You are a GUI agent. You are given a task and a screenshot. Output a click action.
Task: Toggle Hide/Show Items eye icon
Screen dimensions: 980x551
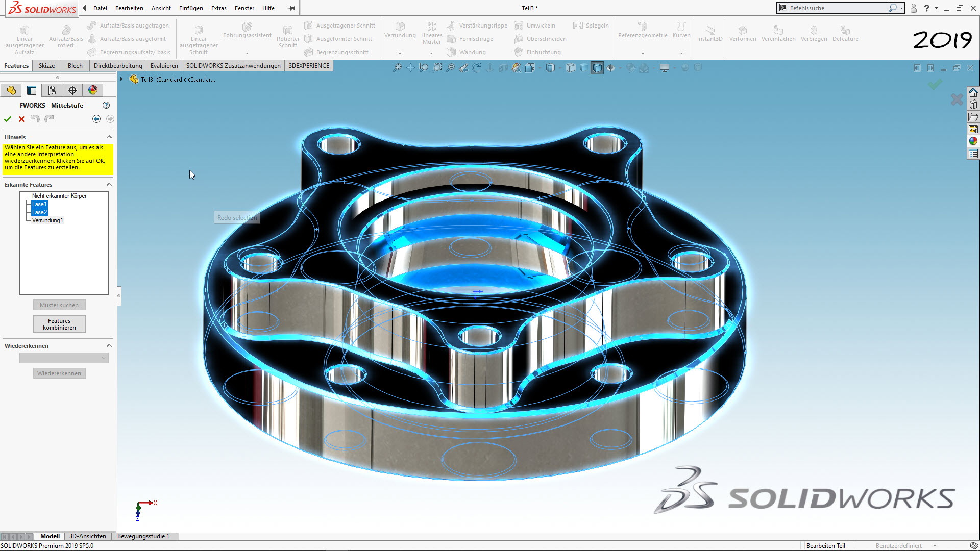pos(610,68)
